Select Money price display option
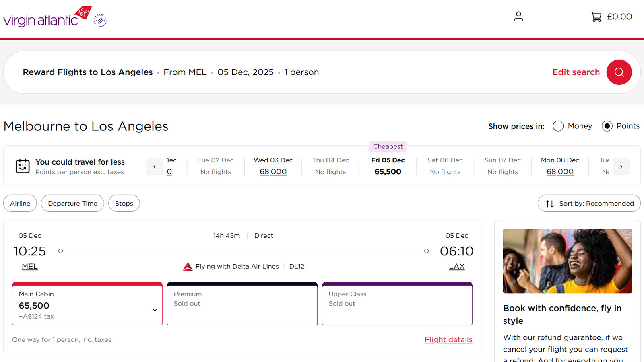 coord(558,126)
